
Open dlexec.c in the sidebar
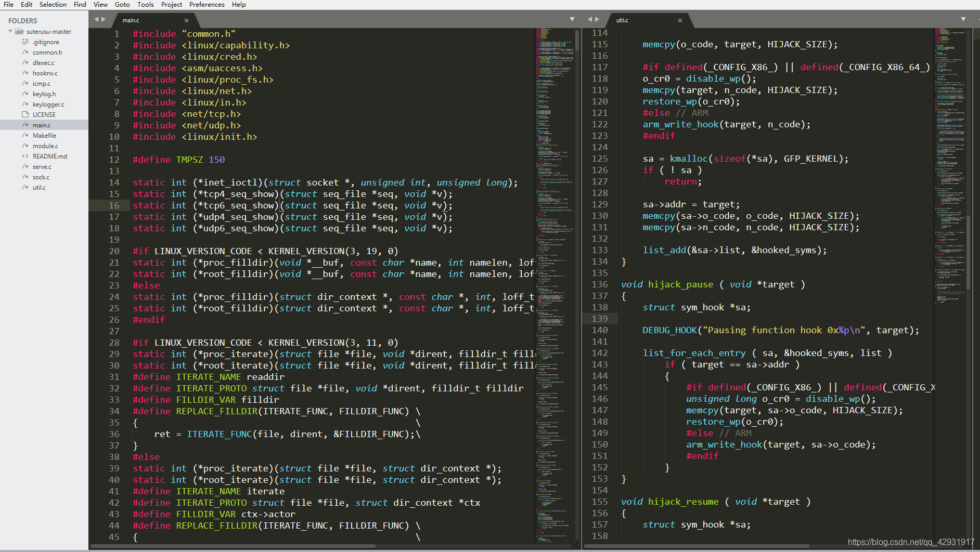click(43, 63)
